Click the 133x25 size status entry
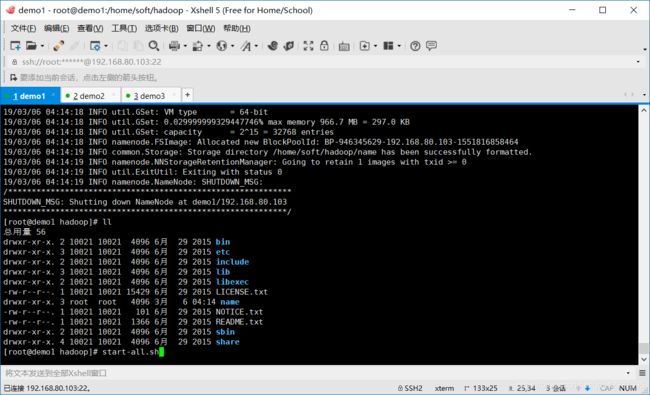The image size is (650, 395). (x=480, y=388)
